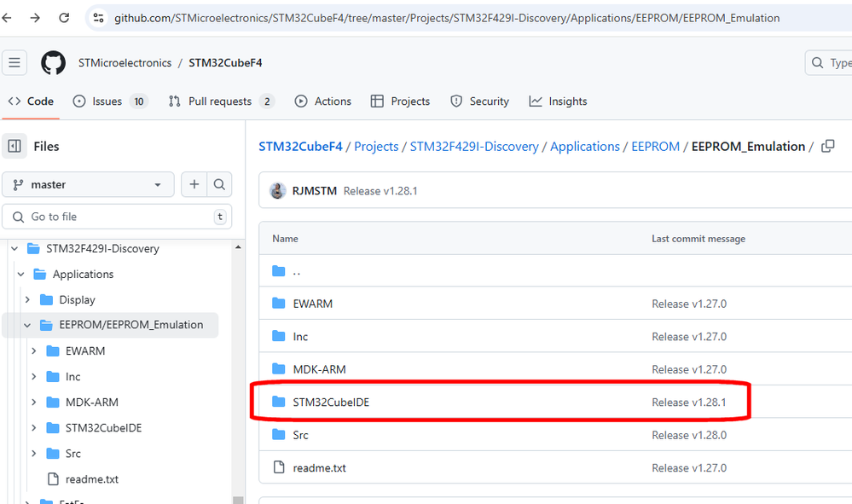
Task: Open STM32CubeIDE folder in file list
Action: click(x=331, y=403)
